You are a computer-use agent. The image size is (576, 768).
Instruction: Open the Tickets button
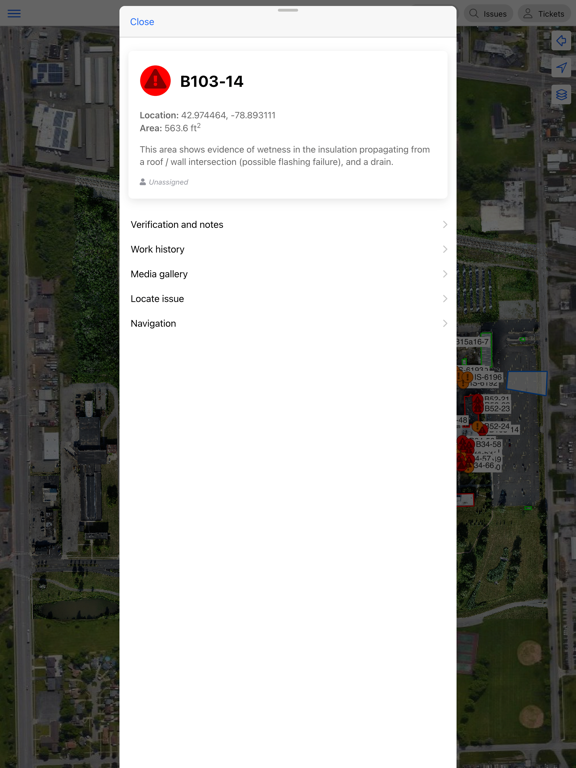(x=544, y=14)
